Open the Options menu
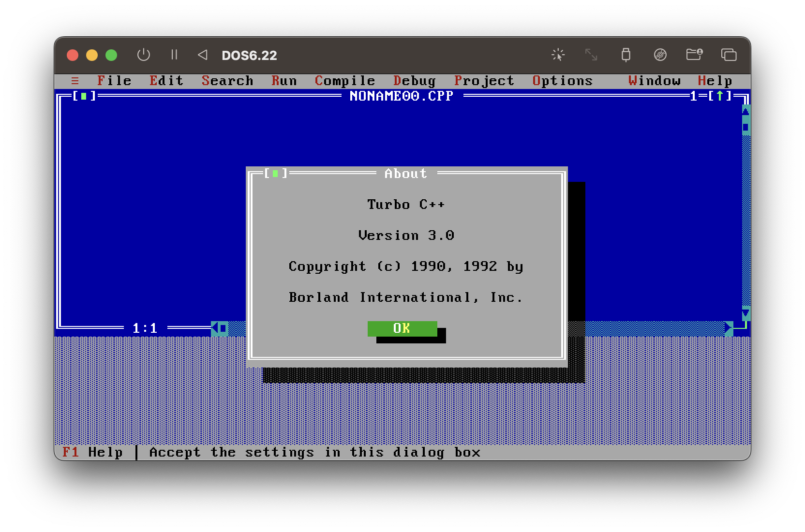 562,81
